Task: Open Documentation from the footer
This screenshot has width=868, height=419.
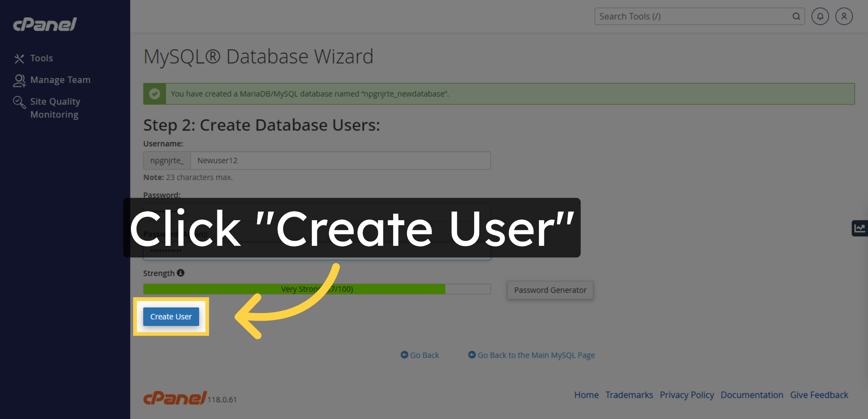Action: (752, 395)
